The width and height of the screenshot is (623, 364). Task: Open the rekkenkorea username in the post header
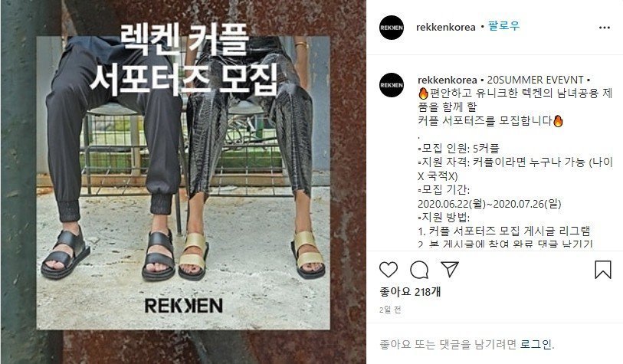click(x=446, y=27)
